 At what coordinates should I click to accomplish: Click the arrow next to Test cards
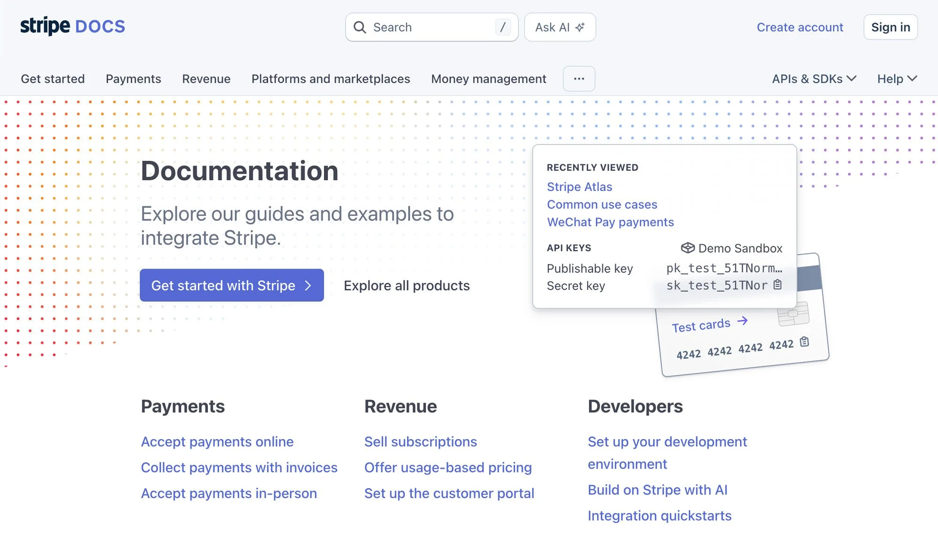(x=742, y=321)
